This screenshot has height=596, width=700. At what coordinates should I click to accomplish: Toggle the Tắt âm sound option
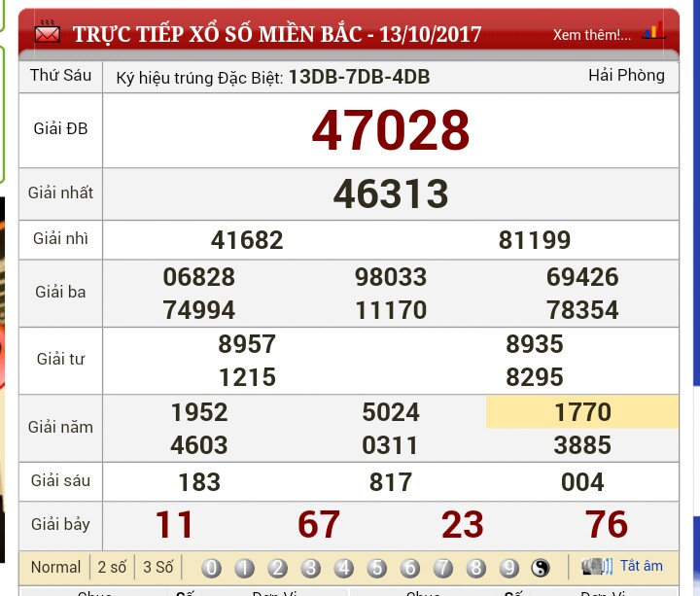[x=642, y=567]
